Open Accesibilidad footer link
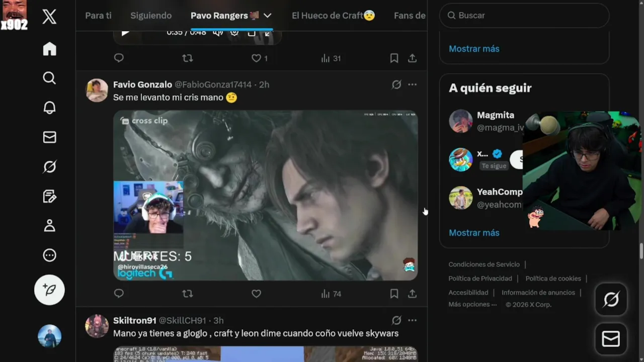This screenshot has height=362, width=644. coord(468,293)
